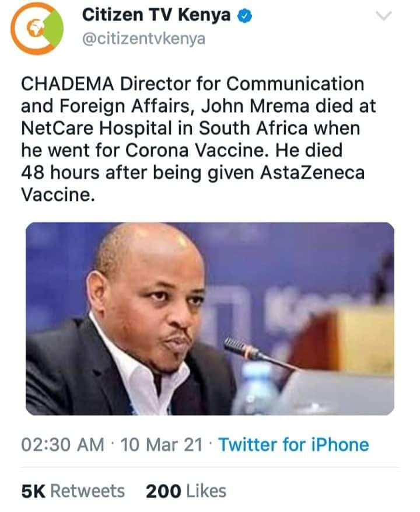
Task: Select the 02:30 AM timestamp
Action: pos(62,445)
